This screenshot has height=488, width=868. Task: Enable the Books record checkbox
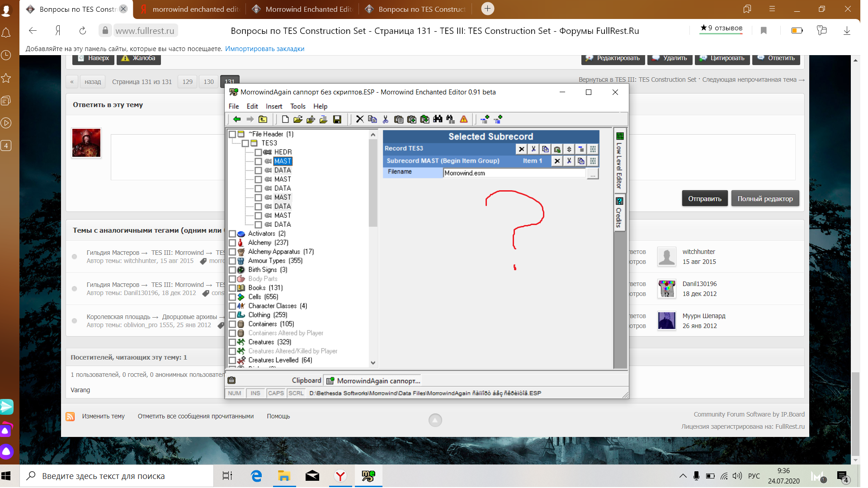(232, 288)
